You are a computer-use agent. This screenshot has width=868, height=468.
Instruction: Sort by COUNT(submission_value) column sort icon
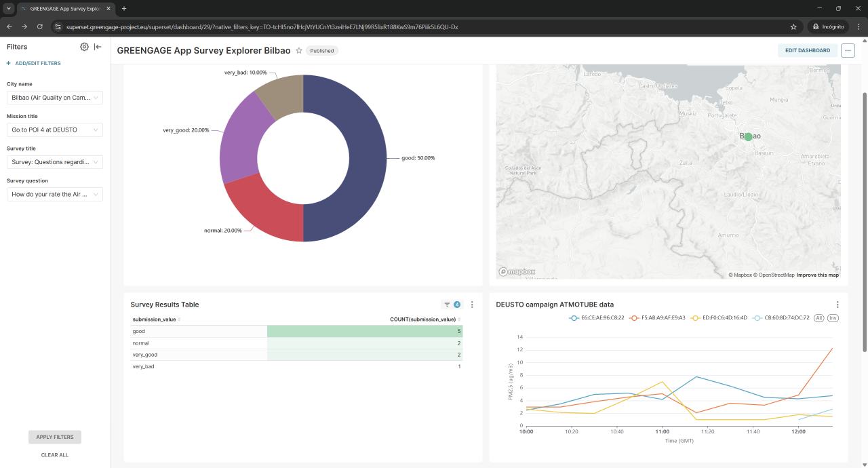click(459, 319)
